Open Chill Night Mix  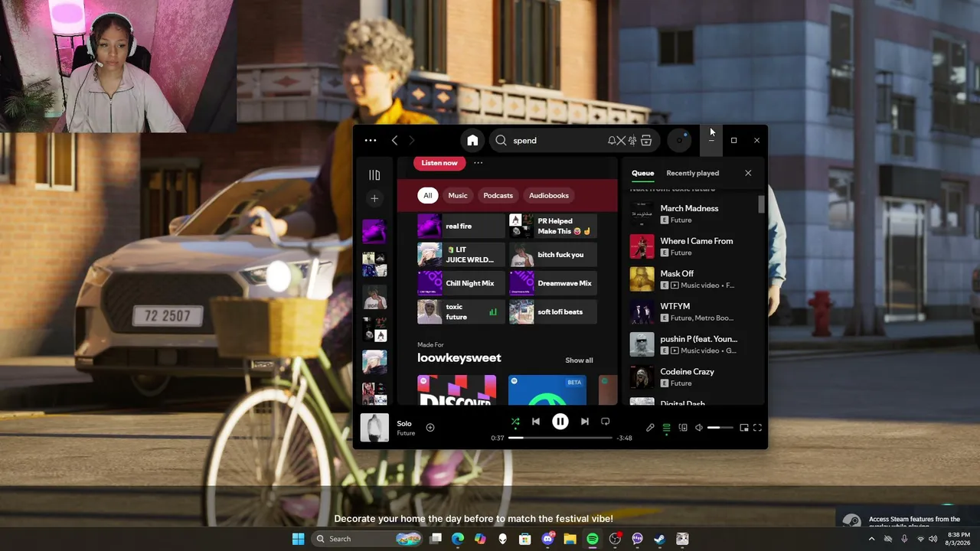click(x=461, y=283)
